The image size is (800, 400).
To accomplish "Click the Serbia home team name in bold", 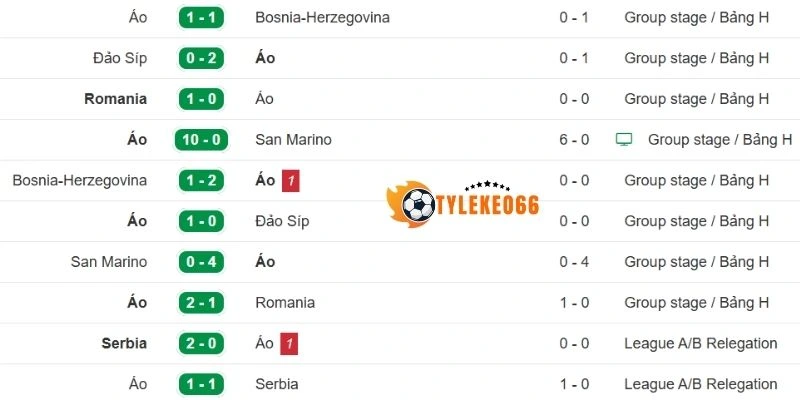I will click(124, 344).
